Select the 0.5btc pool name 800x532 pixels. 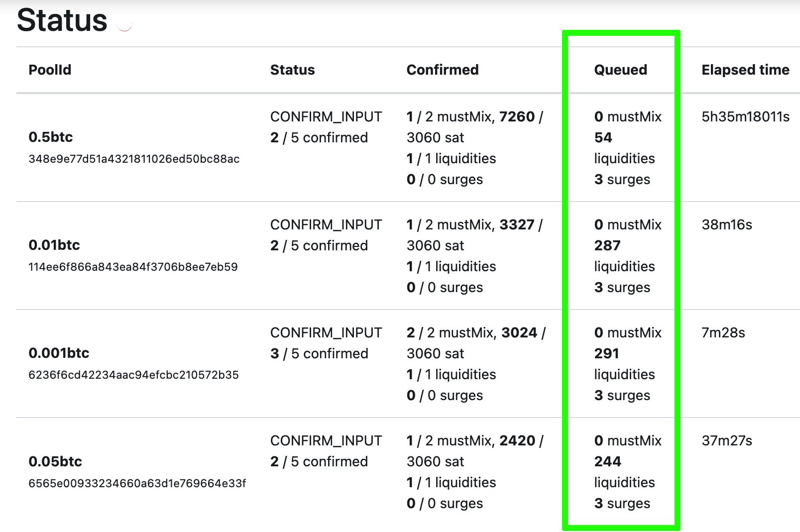coord(51,137)
